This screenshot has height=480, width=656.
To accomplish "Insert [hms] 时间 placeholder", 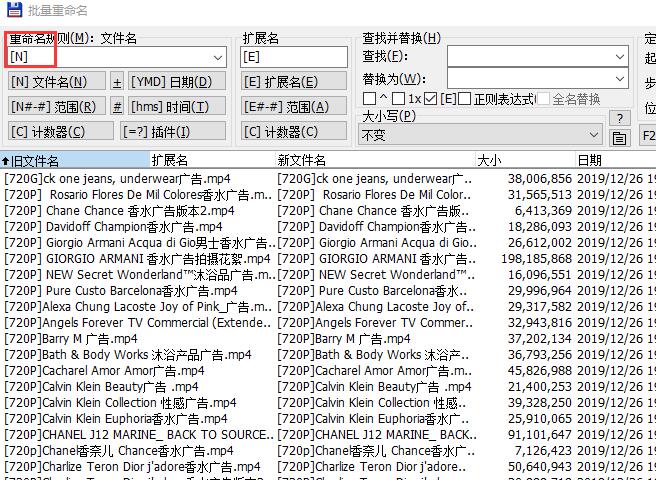I will pos(177,107).
